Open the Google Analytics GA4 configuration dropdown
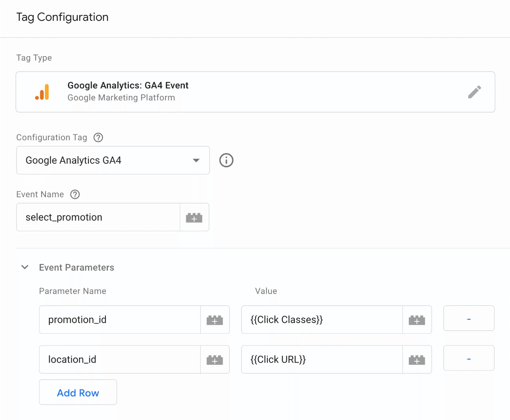 [x=113, y=160]
